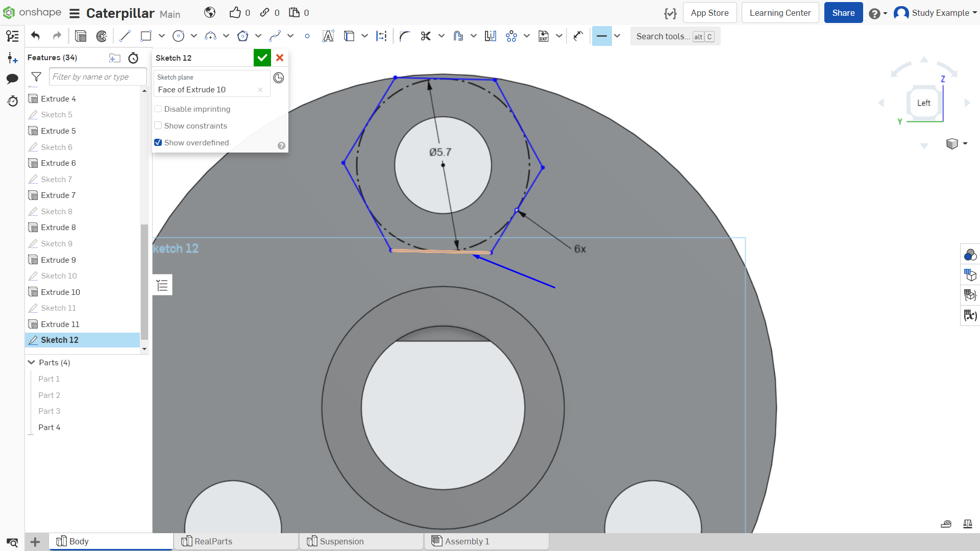
Task: Accept Sketch 12 with the green checkmark
Action: pos(262,58)
